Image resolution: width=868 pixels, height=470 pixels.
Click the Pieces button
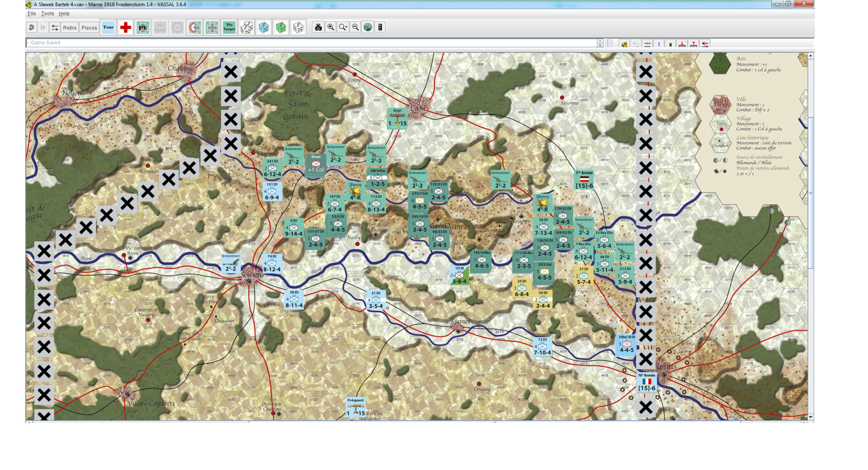pos(89,28)
